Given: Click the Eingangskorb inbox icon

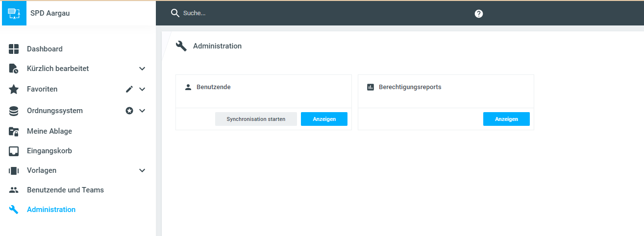Looking at the screenshot, I should [x=14, y=151].
